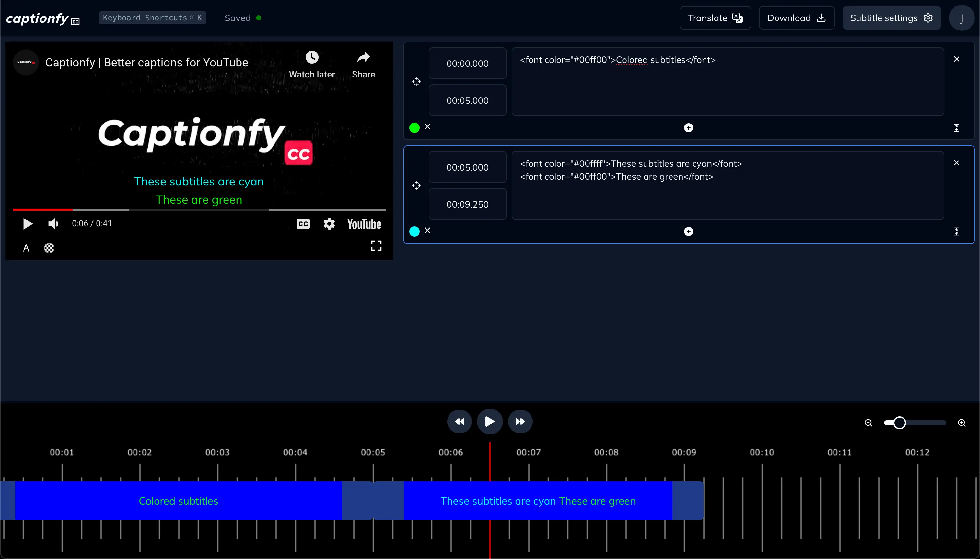Enter fullscreen on the video
This screenshot has width=980, height=559.
coord(376,246)
